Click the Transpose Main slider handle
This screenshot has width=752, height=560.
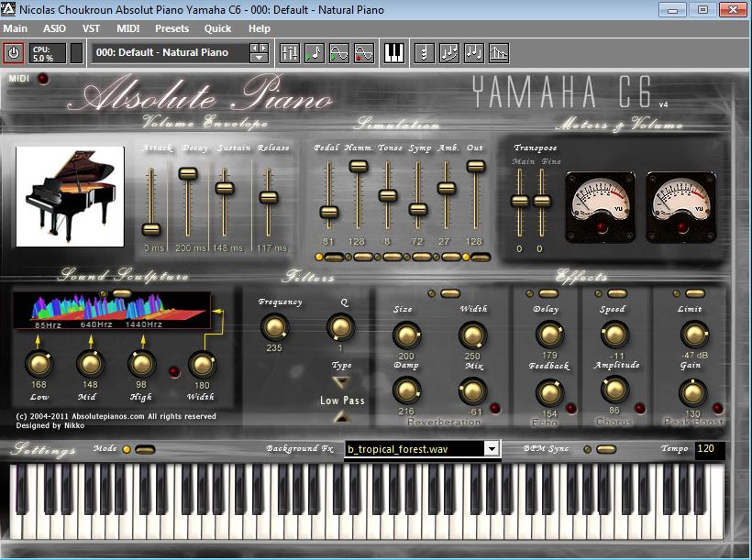(519, 201)
